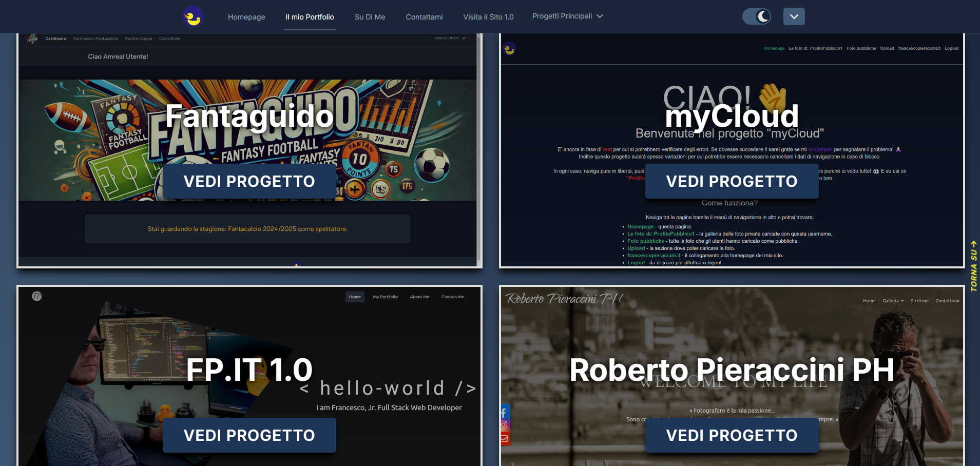980x466 pixels.
Task: Click the FP.IT 1.0 title text
Action: point(249,370)
